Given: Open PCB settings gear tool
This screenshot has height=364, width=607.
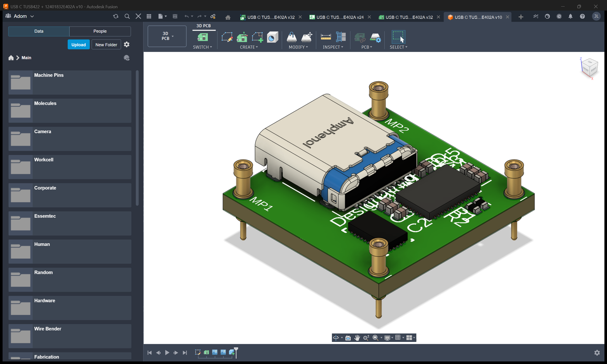Looking at the screenshot, I should 376,38.
